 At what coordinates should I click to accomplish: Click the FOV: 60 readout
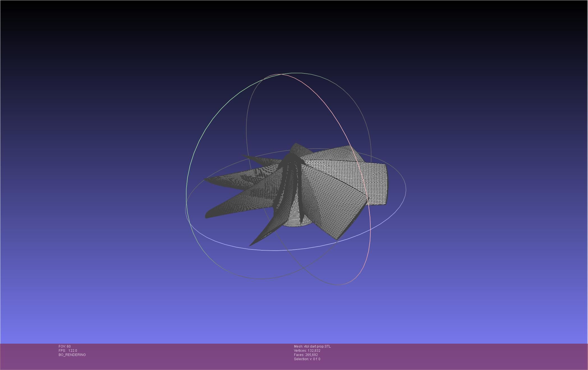(x=65, y=346)
